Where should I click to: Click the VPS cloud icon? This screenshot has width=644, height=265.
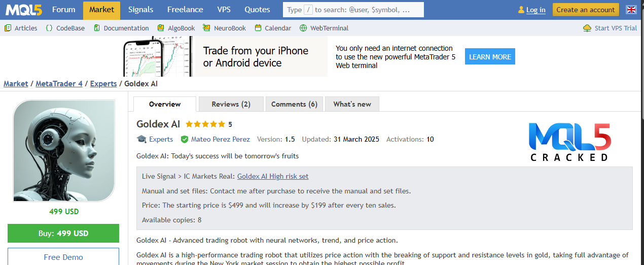(587, 28)
